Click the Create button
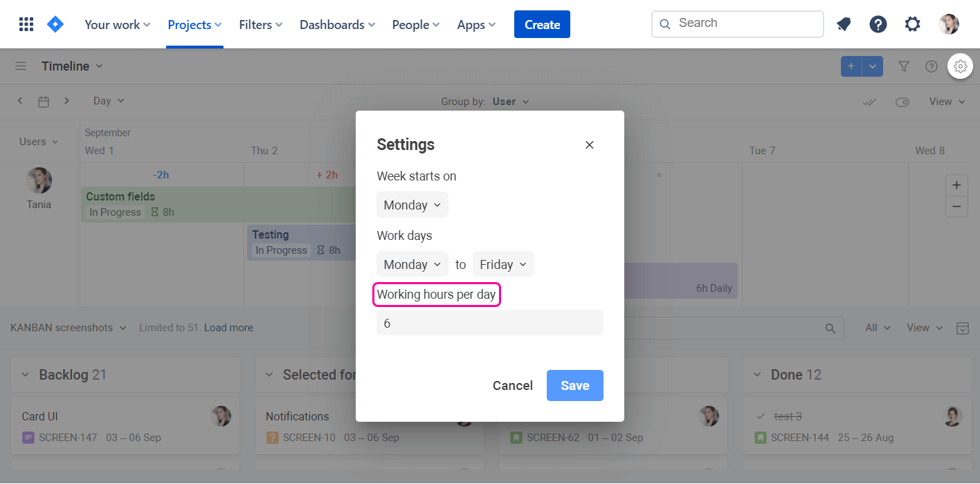The height and width of the screenshot is (484, 980). point(542,24)
